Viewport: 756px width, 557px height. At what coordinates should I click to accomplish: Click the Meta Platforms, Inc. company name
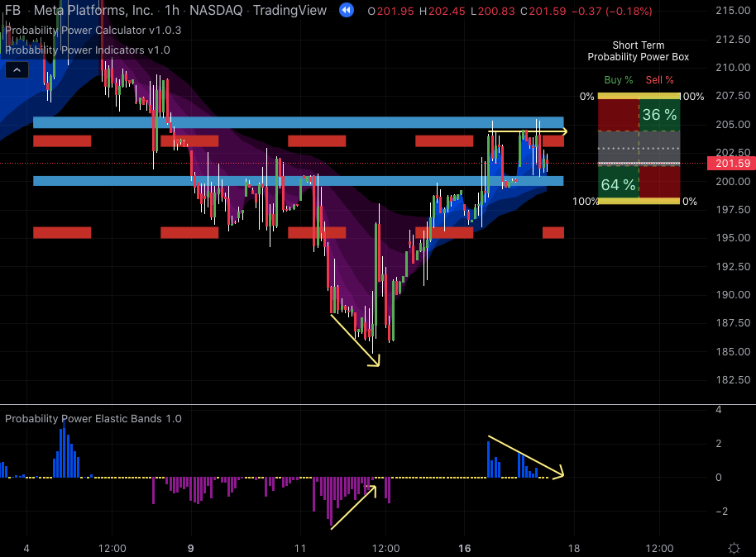[93, 11]
